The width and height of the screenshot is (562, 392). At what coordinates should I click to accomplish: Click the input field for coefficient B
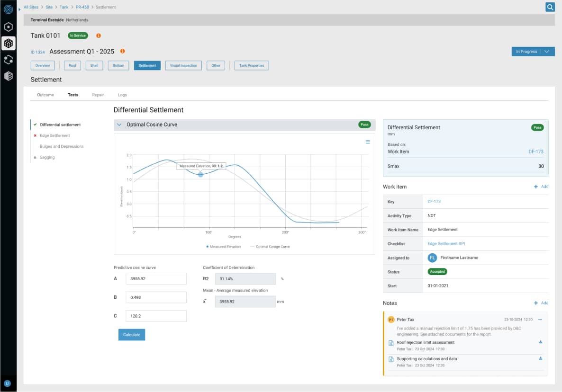pos(156,297)
